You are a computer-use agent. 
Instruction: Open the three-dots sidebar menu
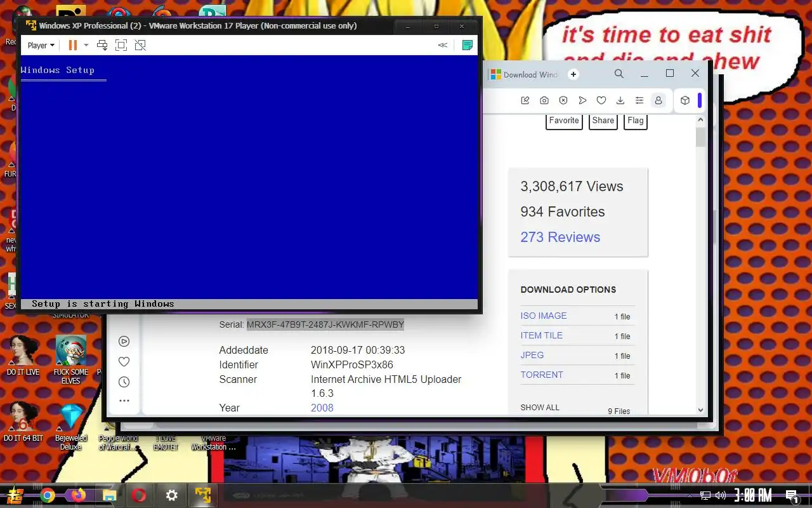click(x=124, y=401)
